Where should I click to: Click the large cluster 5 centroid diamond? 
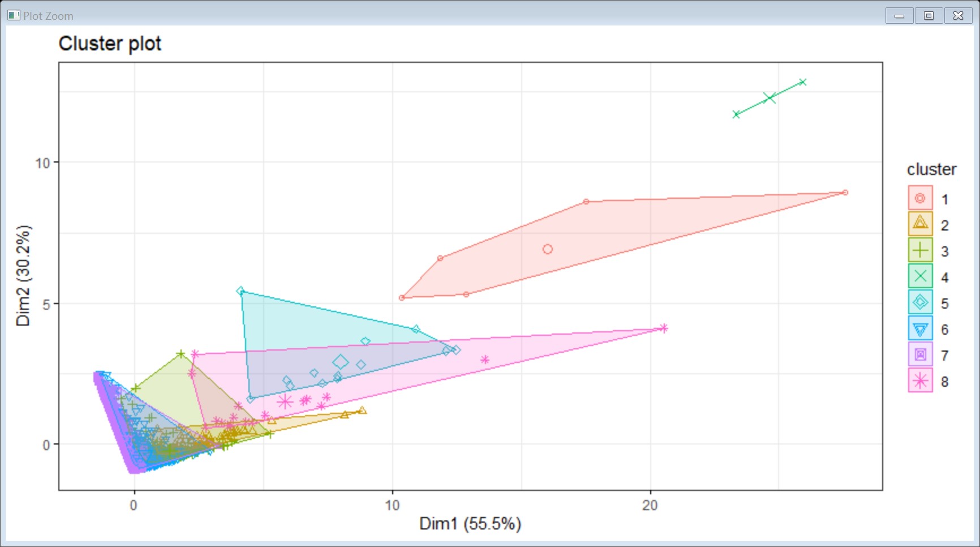341,362
